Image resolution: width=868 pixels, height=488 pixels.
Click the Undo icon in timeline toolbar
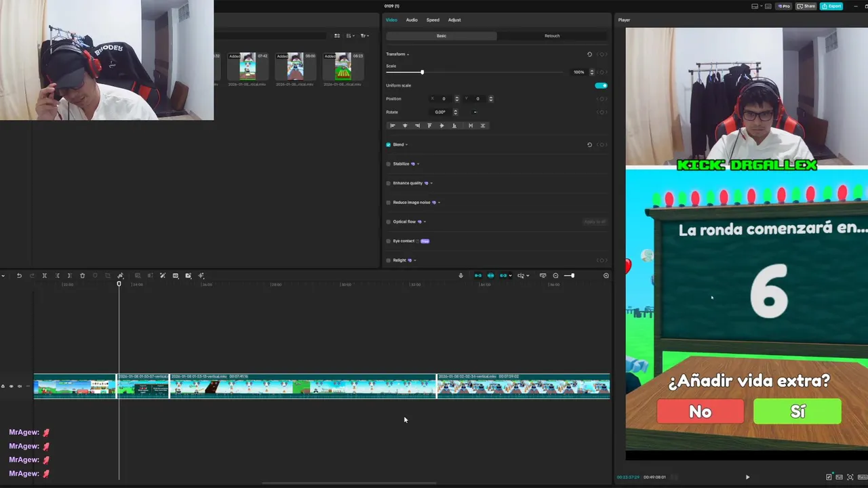pos(19,275)
